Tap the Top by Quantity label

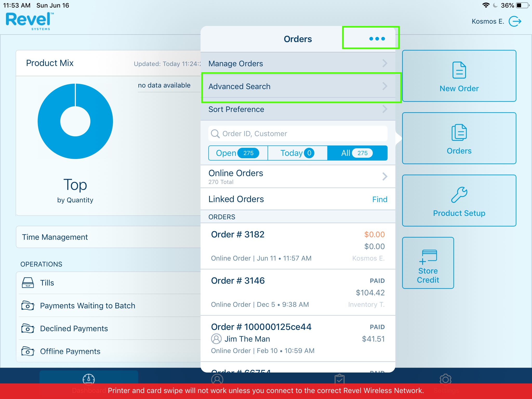pos(75,191)
